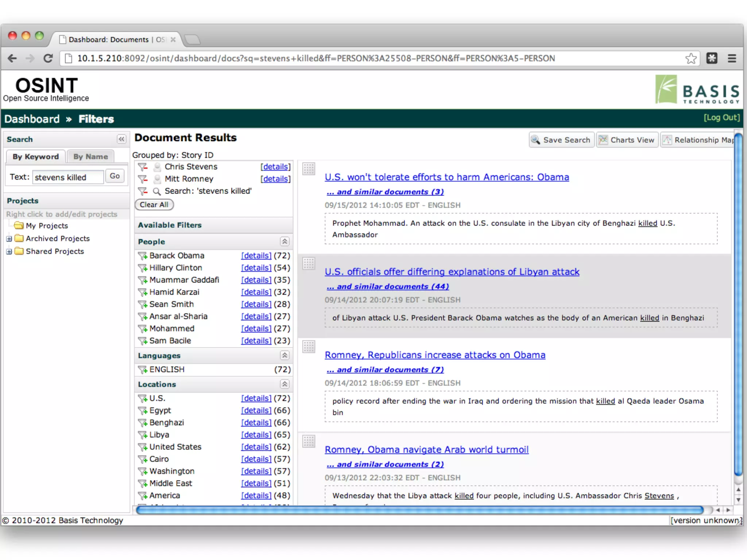Add Benghazi location filter funnel icon
This screenshot has width=747, height=560.
click(142, 423)
